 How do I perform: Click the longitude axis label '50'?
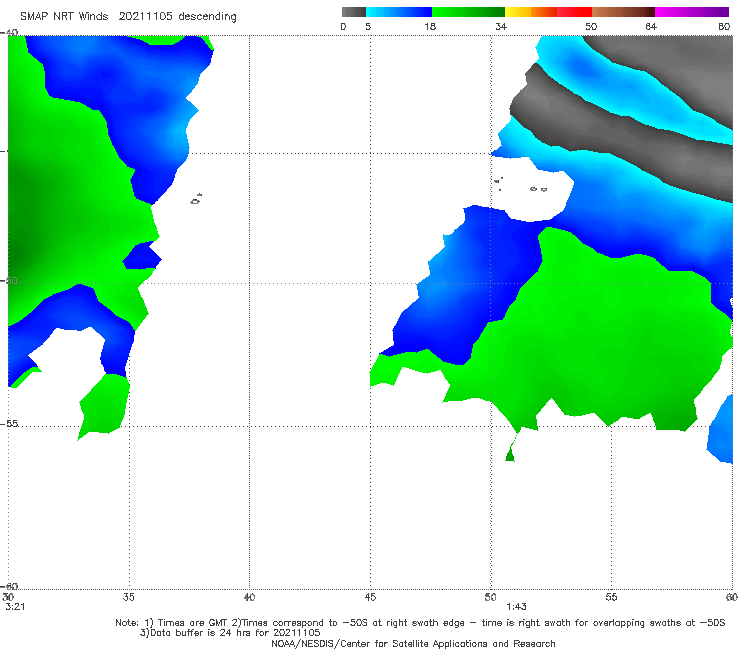(x=490, y=597)
